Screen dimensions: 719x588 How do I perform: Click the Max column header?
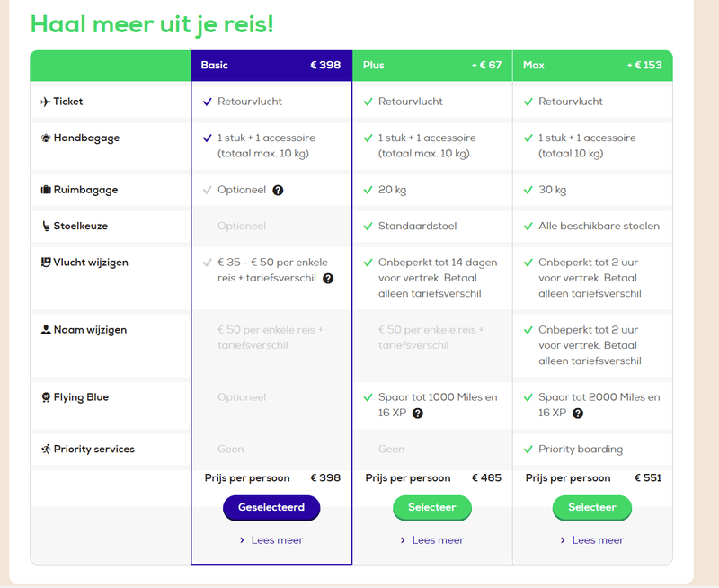pos(592,66)
